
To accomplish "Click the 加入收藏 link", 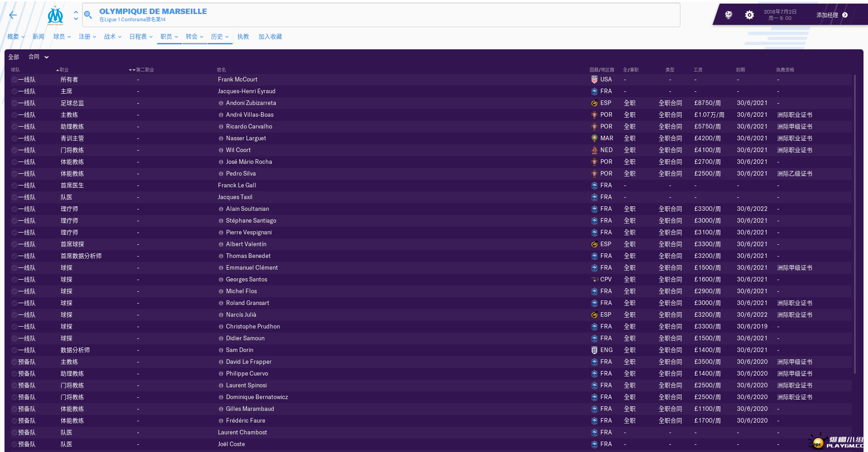I will [x=270, y=37].
